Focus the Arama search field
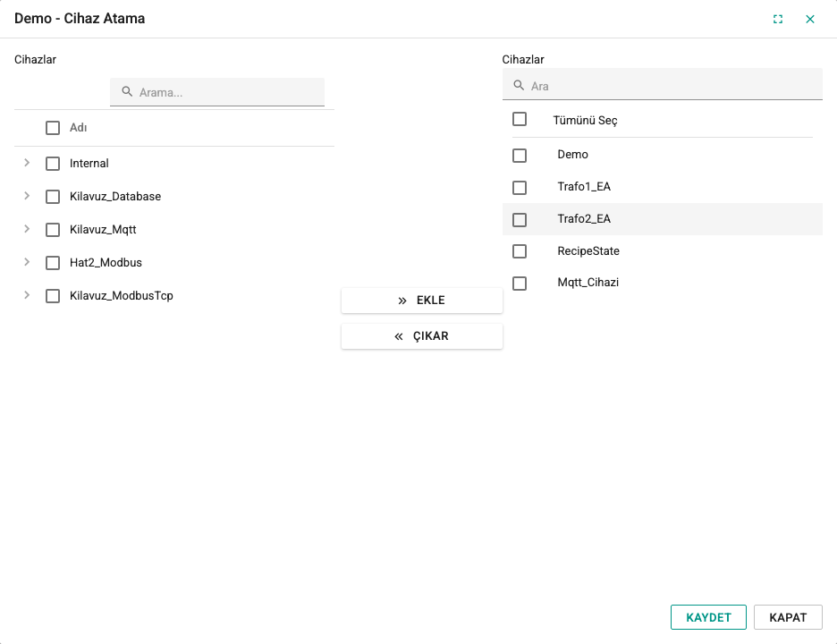The image size is (837, 644). (217, 92)
